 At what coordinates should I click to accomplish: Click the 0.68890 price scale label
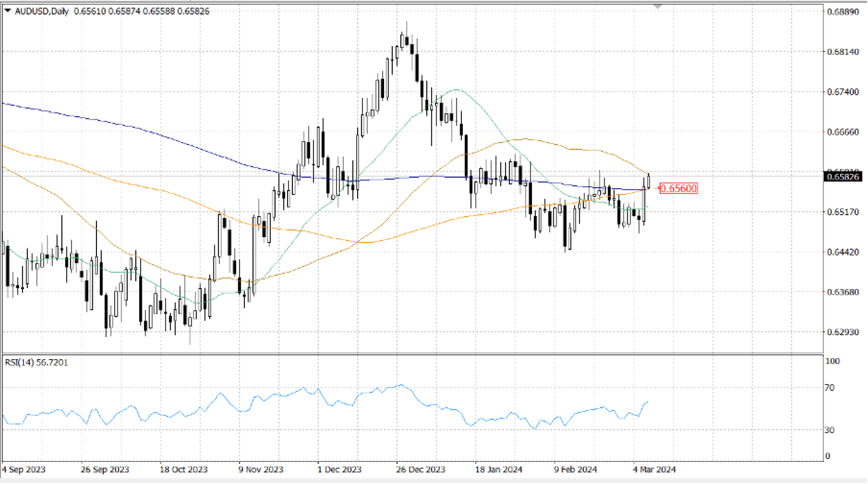pos(842,12)
